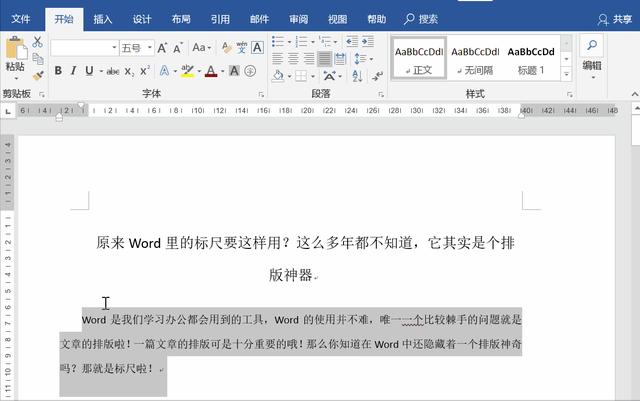Apply text effects glowing A
Viewport: 640px width, 401px height.
click(164, 71)
